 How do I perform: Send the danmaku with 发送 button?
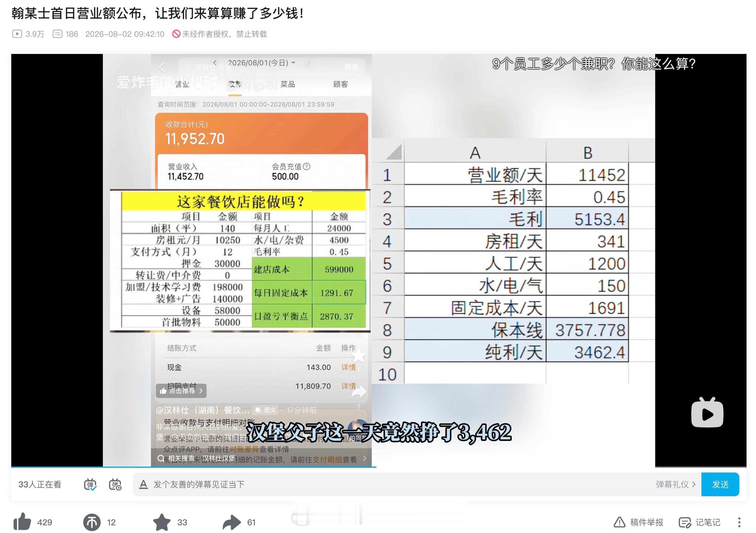720,484
